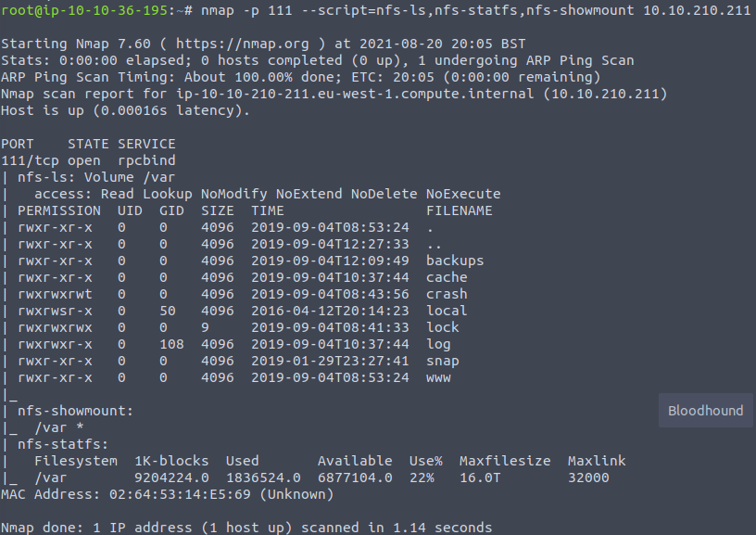Screen dimensions: 756x535
Task: Click the root@ip-10-10-36-195 prompt text
Action: [84, 10]
